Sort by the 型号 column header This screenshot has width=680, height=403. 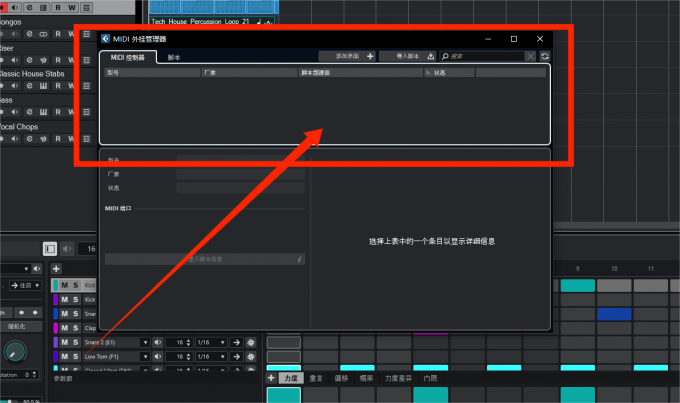pyautogui.click(x=152, y=72)
